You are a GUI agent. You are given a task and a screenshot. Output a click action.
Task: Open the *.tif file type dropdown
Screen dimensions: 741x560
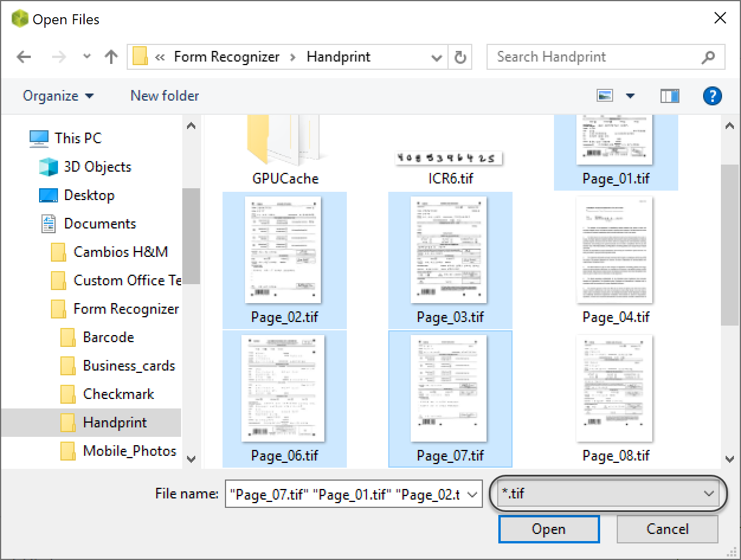click(608, 493)
